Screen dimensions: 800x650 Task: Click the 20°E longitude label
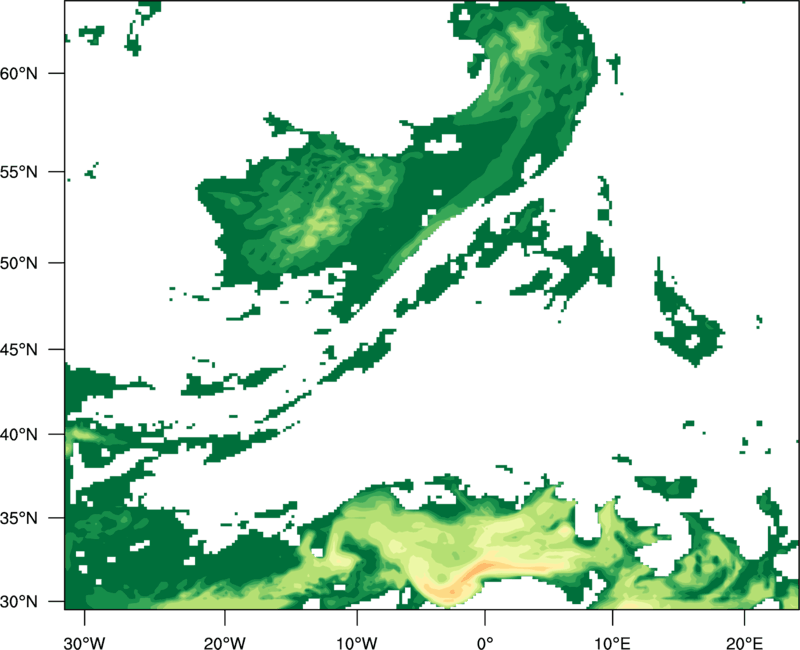point(744,643)
